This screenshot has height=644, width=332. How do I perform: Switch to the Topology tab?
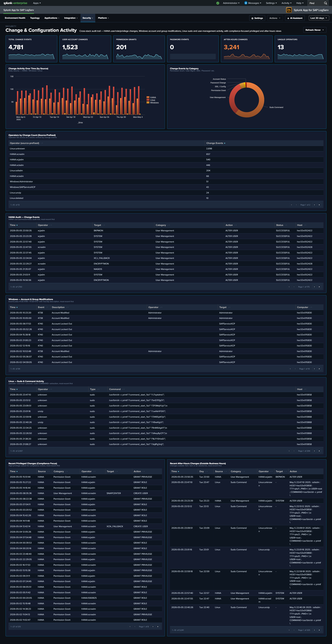35,18
